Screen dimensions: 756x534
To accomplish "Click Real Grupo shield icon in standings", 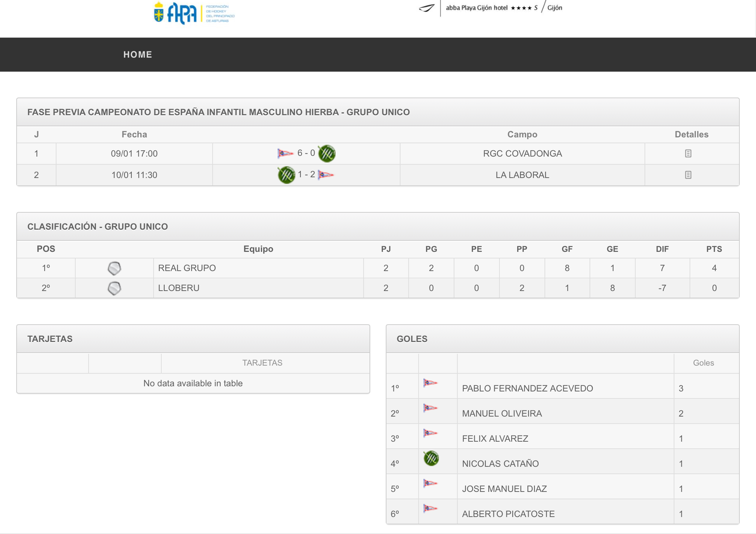I will [x=114, y=268].
